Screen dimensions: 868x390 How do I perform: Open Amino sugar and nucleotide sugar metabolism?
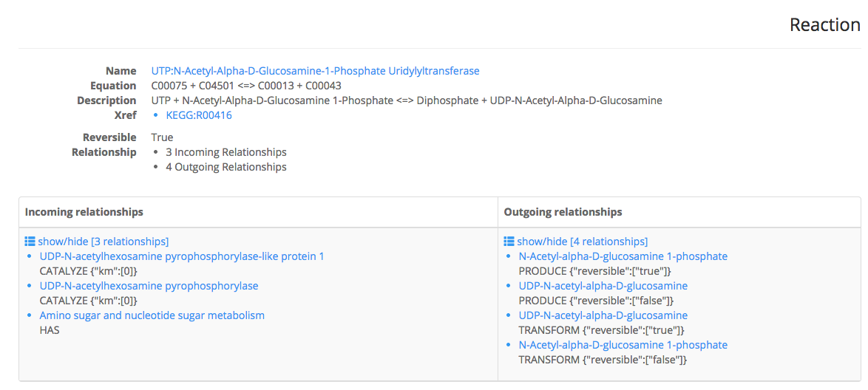152,315
